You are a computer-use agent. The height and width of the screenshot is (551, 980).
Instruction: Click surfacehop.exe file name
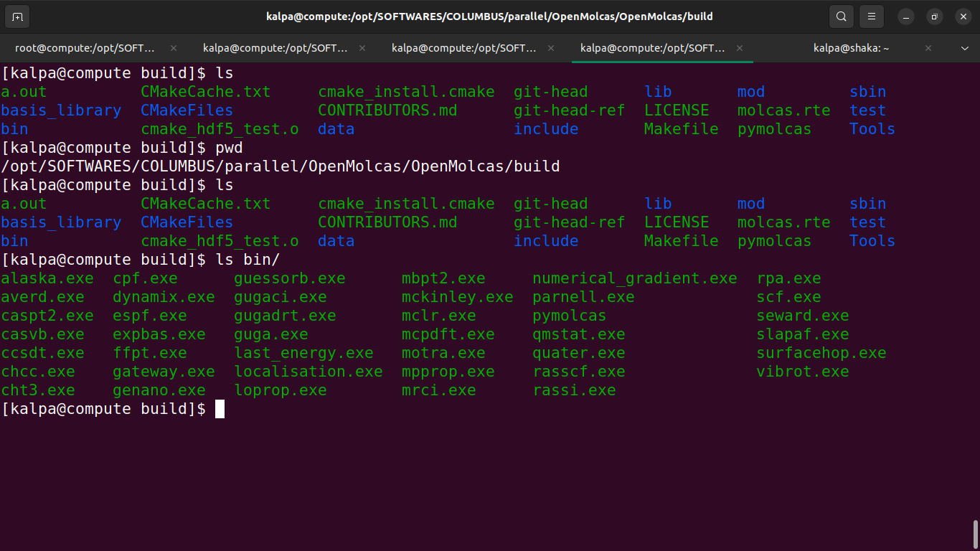(x=821, y=353)
